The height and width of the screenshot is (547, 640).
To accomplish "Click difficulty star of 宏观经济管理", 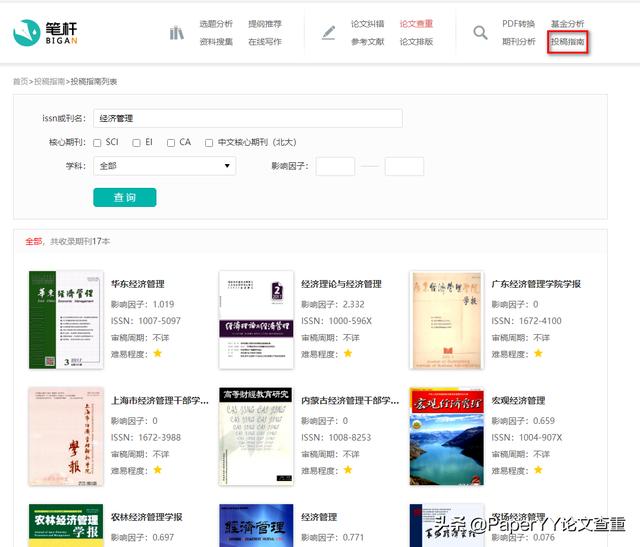I will [x=538, y=470].
